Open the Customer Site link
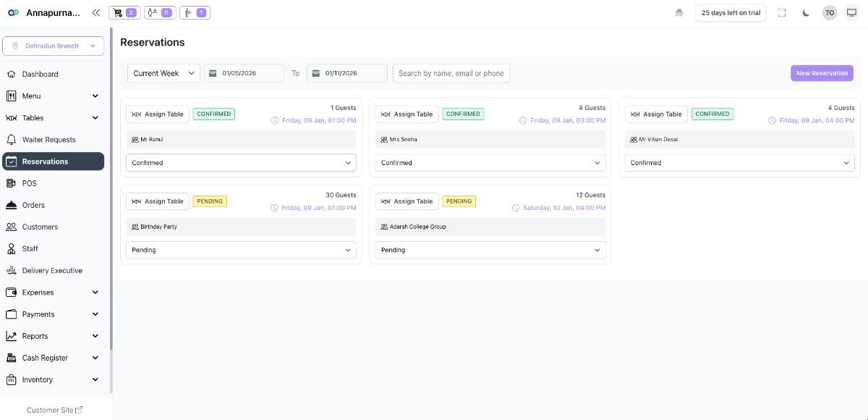Viewport: 868px width, 420px height. click(54, 410)
